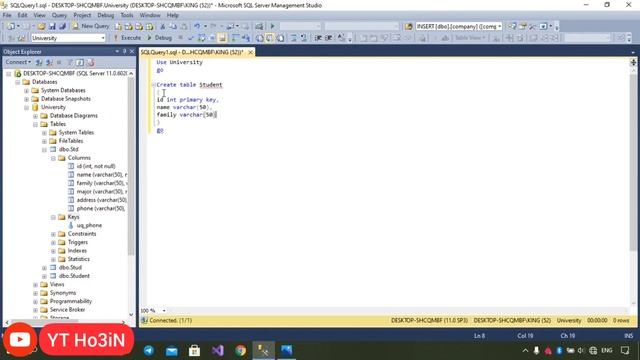Image resolution: width=640 pixels, height=360 pixels.
Task: Expand the Views folder
Action: tap(36, 285)
